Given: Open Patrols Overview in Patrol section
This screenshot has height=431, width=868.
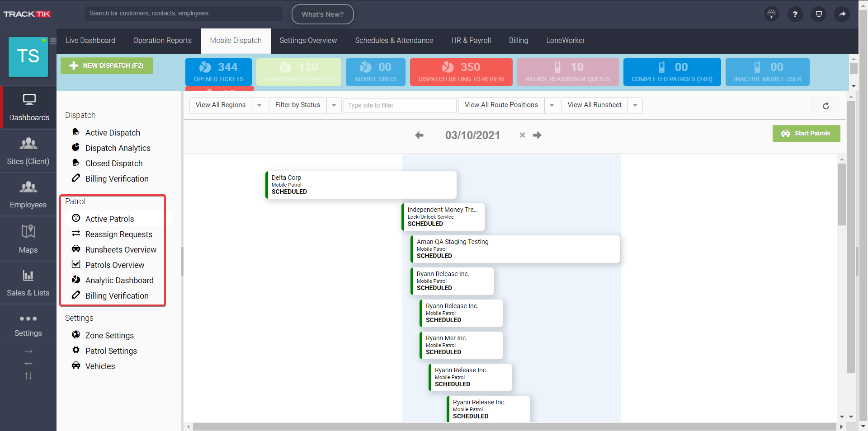Looking at the screenshot, I should 115,265.
